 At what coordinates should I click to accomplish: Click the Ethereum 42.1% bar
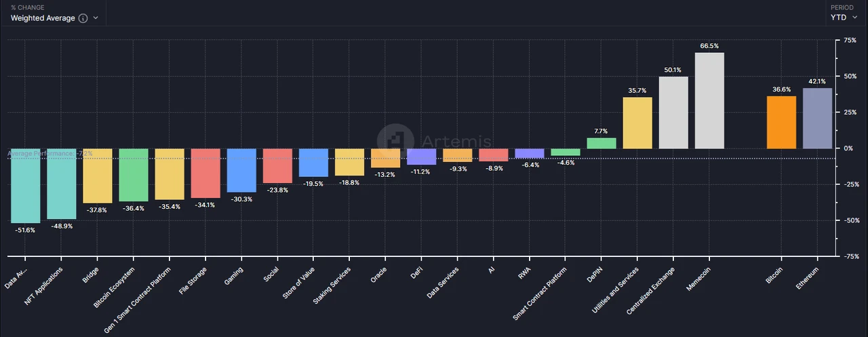pyautogui.click(x=817, y=118)
